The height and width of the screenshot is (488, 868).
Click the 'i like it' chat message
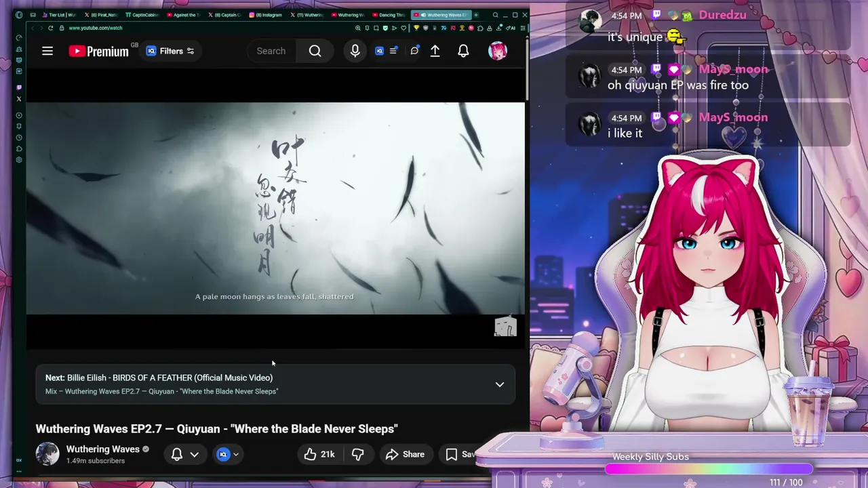(625, 134)
